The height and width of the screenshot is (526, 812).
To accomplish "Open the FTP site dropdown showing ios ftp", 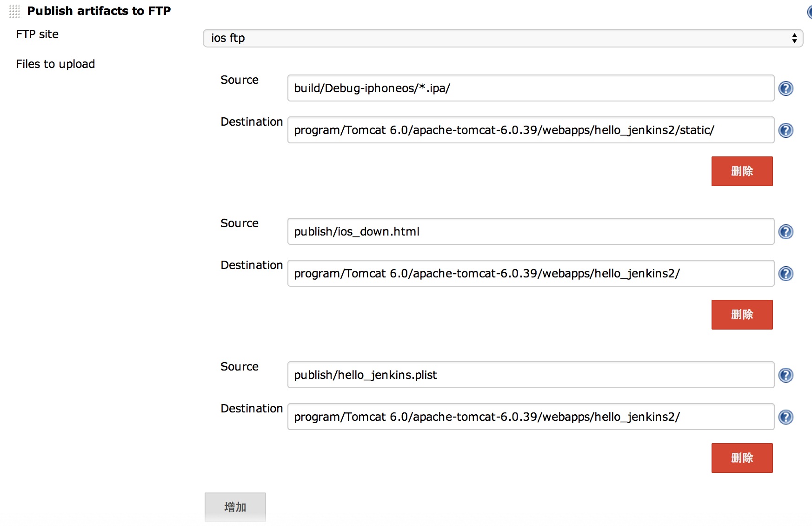I will tap(503, 38).
